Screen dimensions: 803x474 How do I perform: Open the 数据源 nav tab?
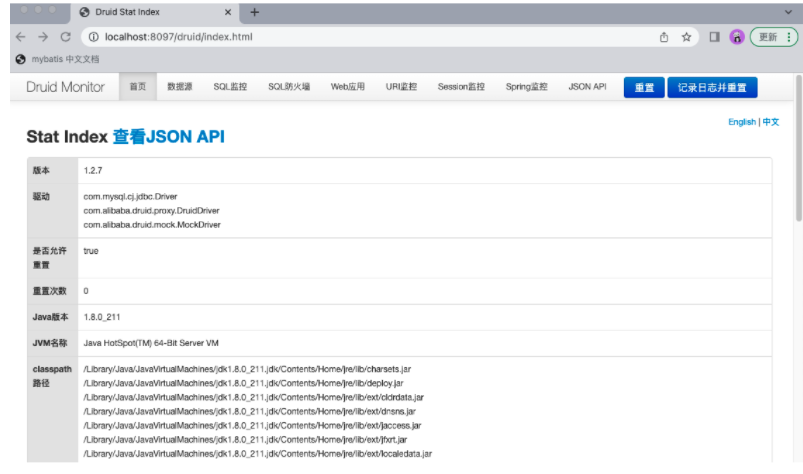[180, 87]
